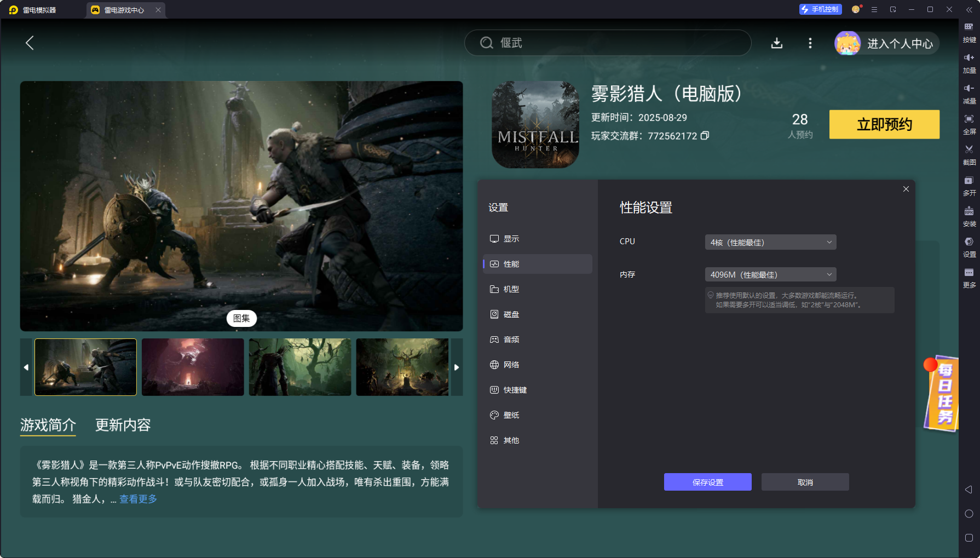Click the large main gallery image
The width and height of the screenshot is (980, 558).
241,206
